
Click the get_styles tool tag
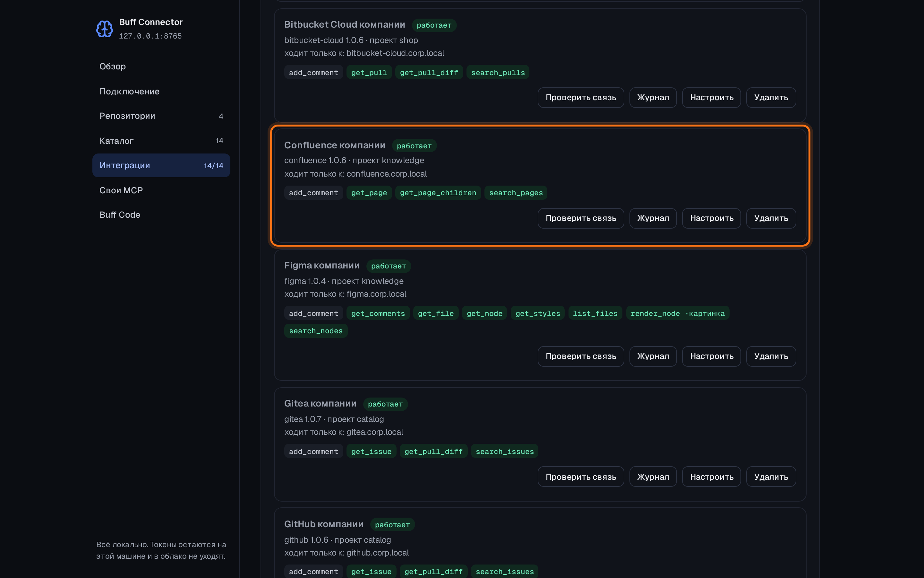[538, 313]
